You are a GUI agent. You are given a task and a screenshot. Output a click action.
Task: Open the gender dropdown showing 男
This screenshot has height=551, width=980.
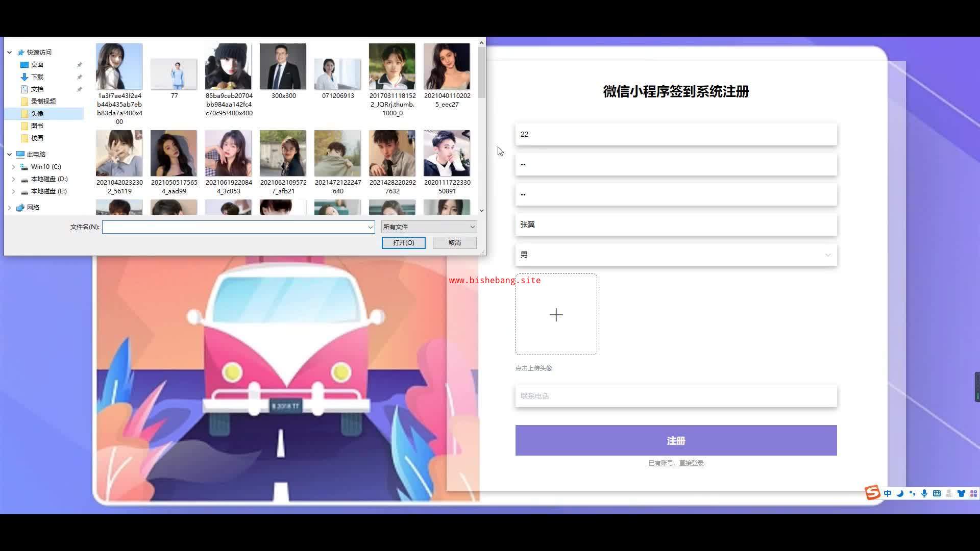tap(676, 255)
